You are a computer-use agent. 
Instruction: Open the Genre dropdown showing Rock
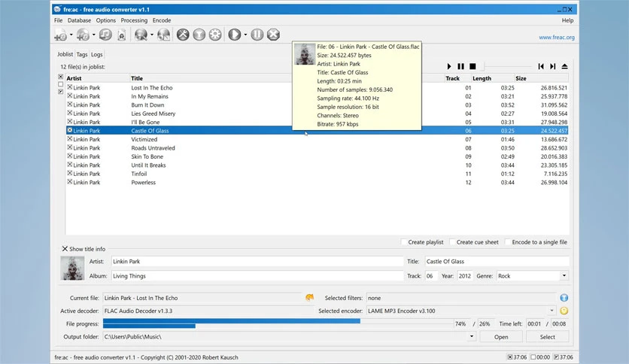[564, 276]
